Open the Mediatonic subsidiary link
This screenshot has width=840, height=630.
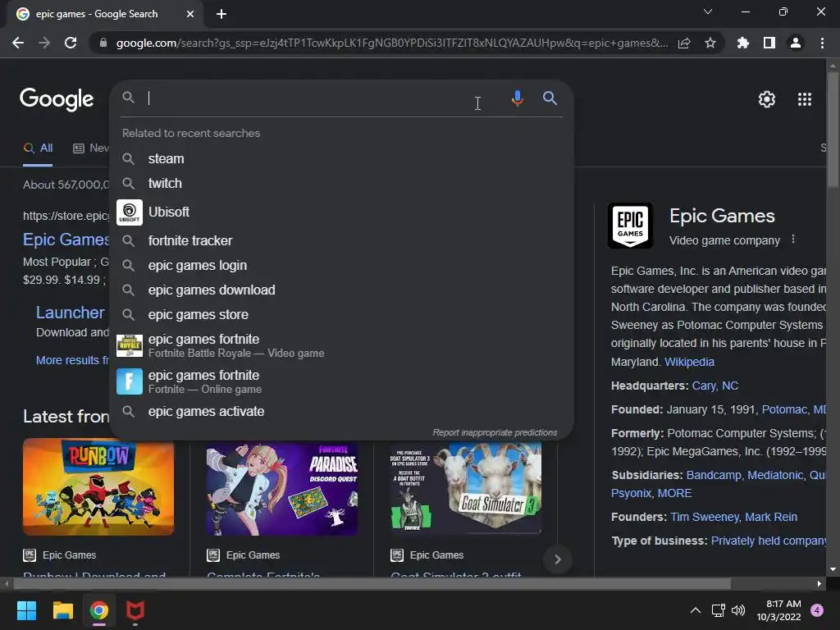click(x=775, y=475)
